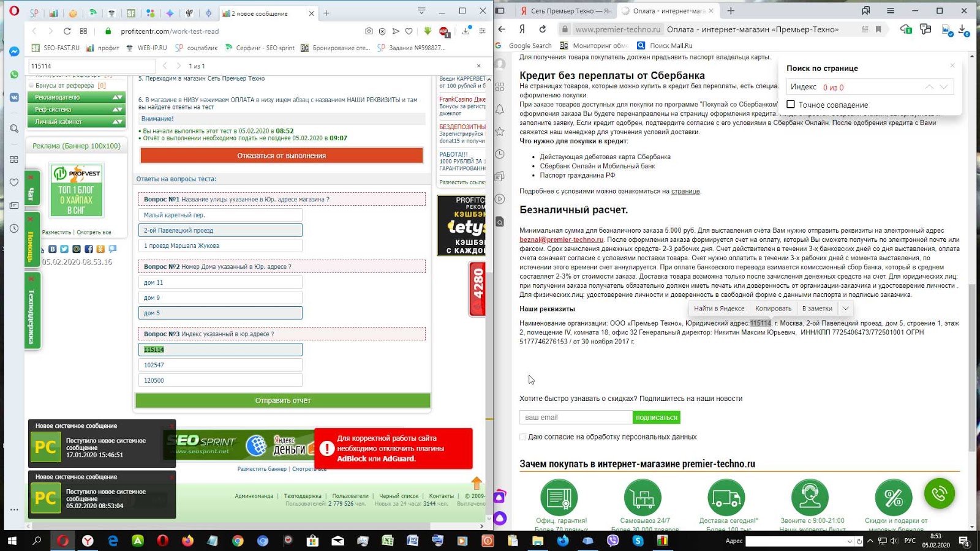Show hidden system tray icons
980x551 pixels.
click(x=870, y=541)
